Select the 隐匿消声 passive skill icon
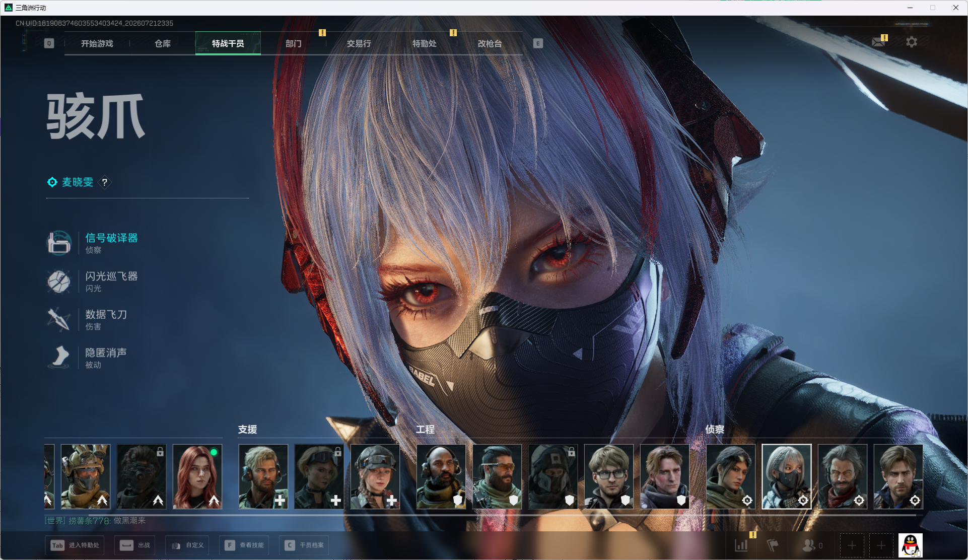Viewport: 968px width, 560px height. (x=59, y=358)
